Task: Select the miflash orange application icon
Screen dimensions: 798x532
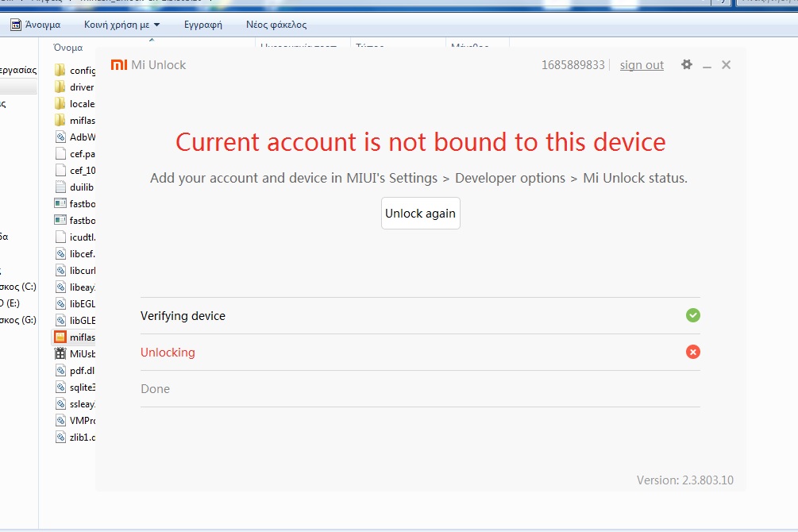Action: tap(60, 337)
